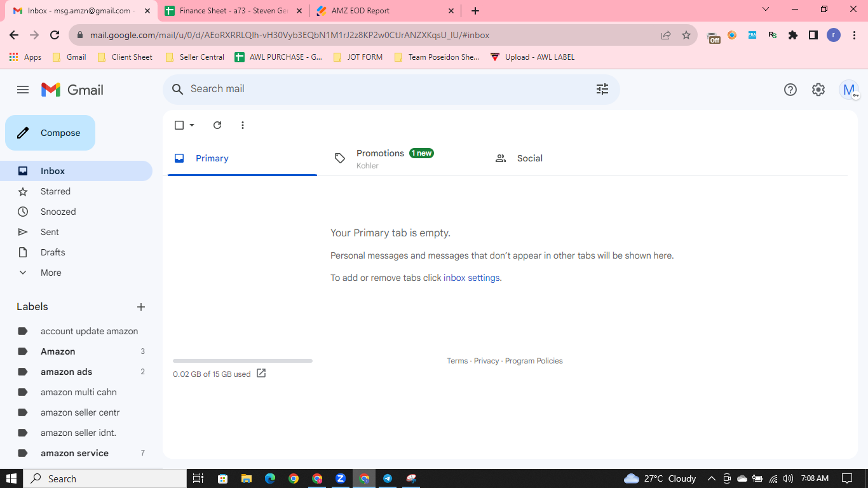Open the amazon service label
The height and width of the screenshot is (488, 868).
(x=76, y=453)
